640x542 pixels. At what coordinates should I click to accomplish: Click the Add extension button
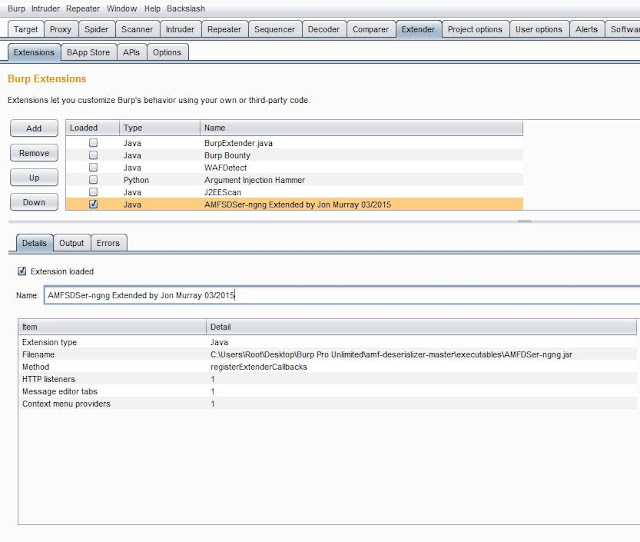coord(34,128)
